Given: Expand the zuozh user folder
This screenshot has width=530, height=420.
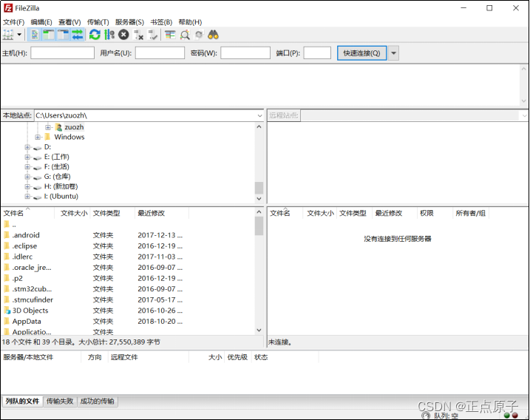Looking at the screenshot, I should click(x=48, y=127).
